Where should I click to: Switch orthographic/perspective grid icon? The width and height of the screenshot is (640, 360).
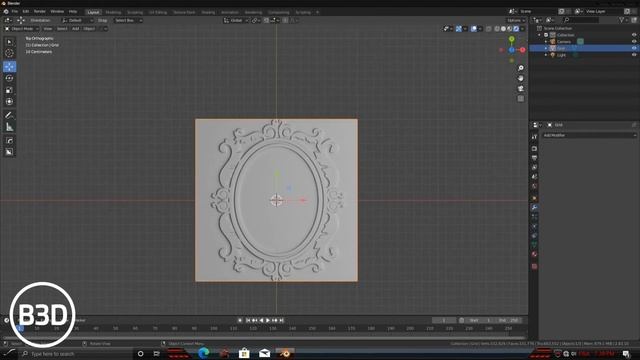pos(521,99)
